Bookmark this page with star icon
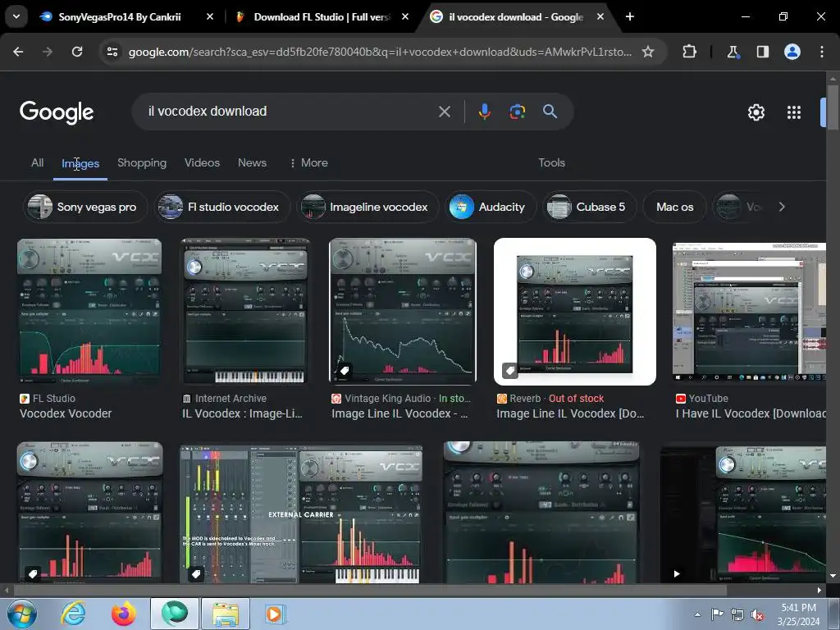Screen dimensions: 840x630 tap(648, 52)
